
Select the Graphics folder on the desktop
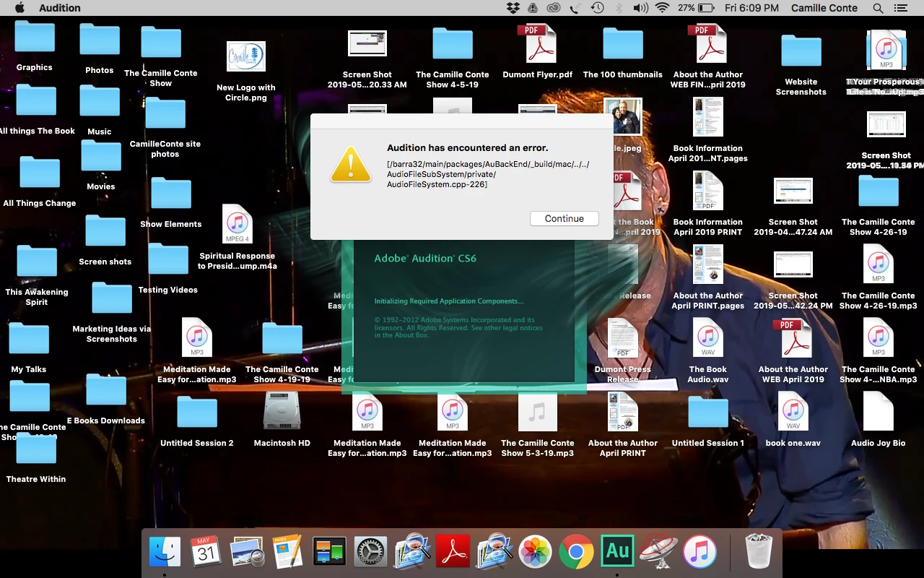(x=35, y=38)
